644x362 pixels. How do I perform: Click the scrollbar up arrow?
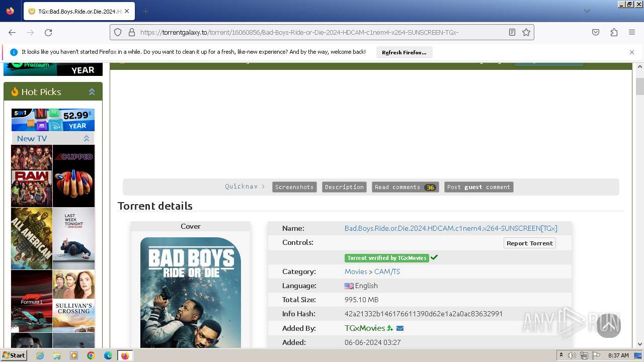pyautogui.click(x=640, y=66)
